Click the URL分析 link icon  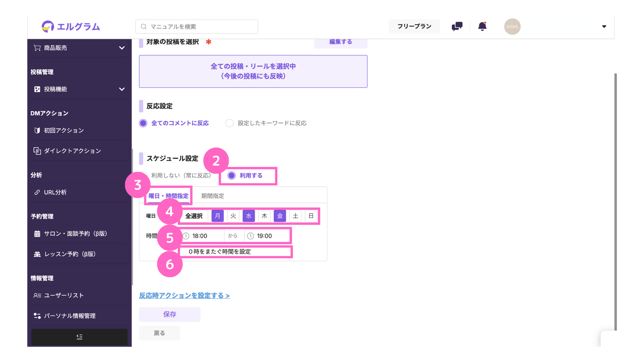point(37,192)
